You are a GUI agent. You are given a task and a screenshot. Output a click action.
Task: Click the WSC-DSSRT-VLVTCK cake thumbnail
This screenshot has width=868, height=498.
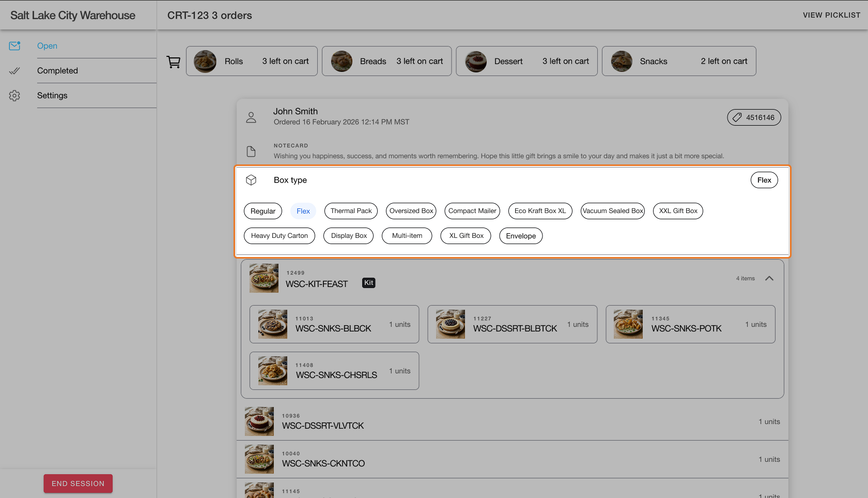[259, 421]
